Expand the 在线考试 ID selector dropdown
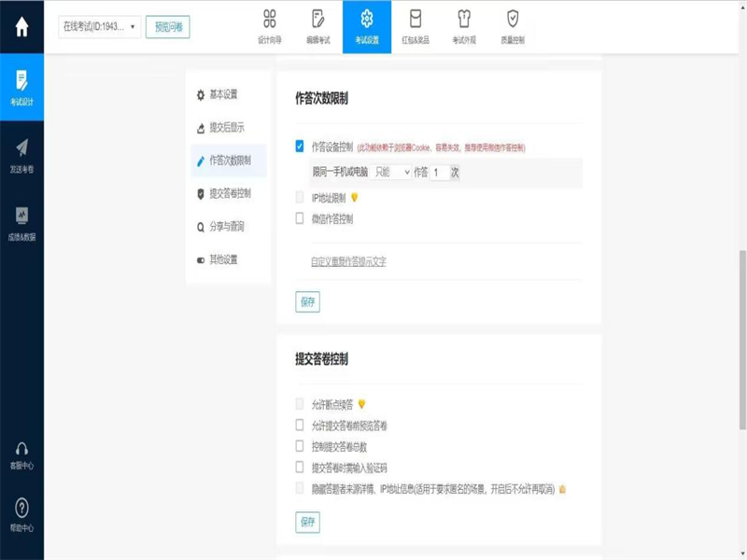The image size is (747, 560). pos(99,27)
